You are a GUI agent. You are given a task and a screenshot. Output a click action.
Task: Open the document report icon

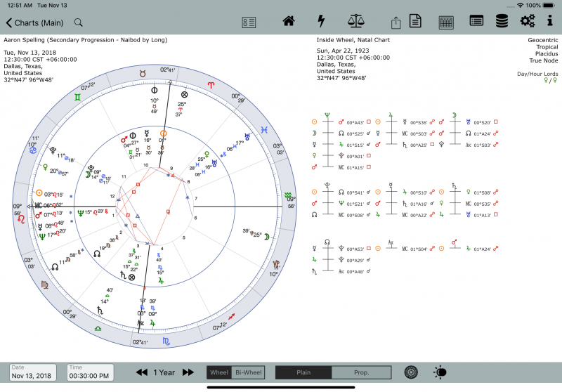(415, 21)
